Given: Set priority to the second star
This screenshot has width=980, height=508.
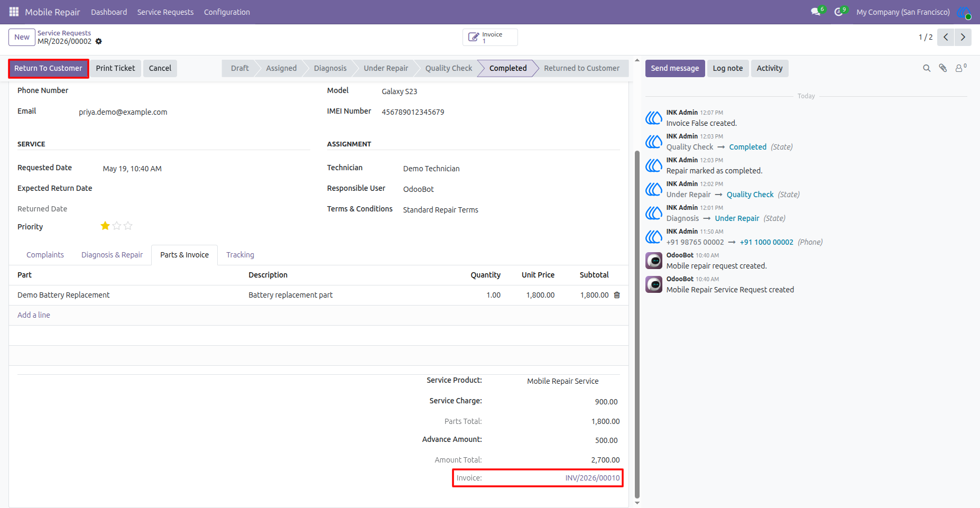Looking at the screenshot, I should (x=117, y=226).
